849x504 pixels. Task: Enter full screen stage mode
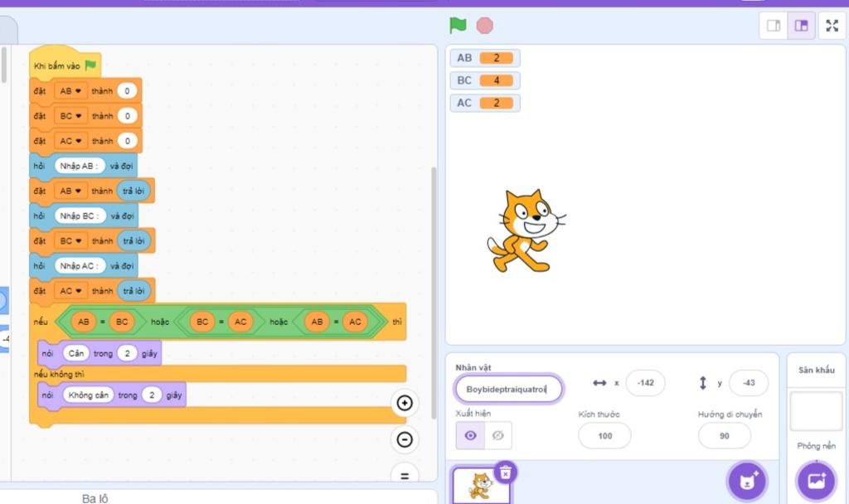pos(832,26)
